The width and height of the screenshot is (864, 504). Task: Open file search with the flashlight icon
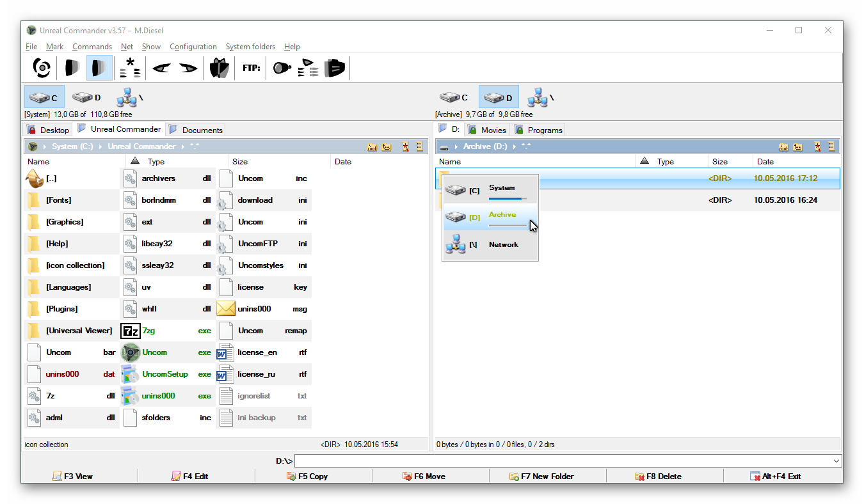pos(282,67)
